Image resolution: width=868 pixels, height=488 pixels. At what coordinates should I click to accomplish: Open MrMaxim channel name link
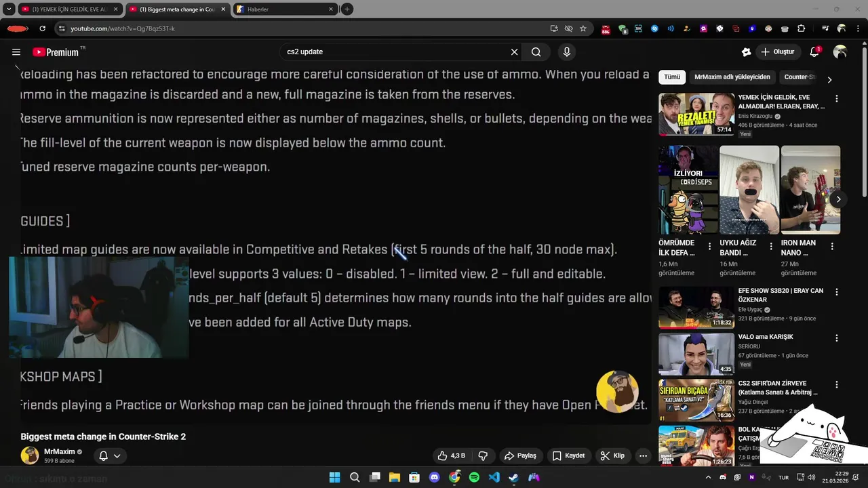click(60, 452)
